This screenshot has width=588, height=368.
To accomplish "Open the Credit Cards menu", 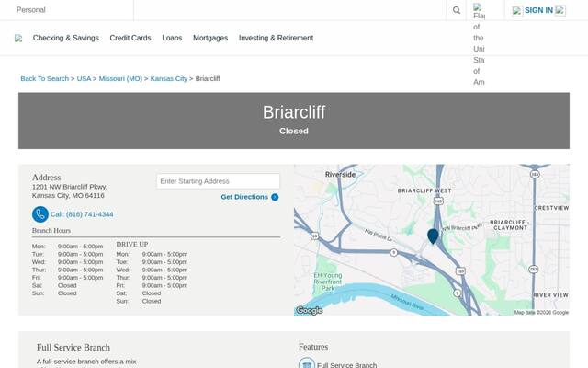I will pos(130,38).
